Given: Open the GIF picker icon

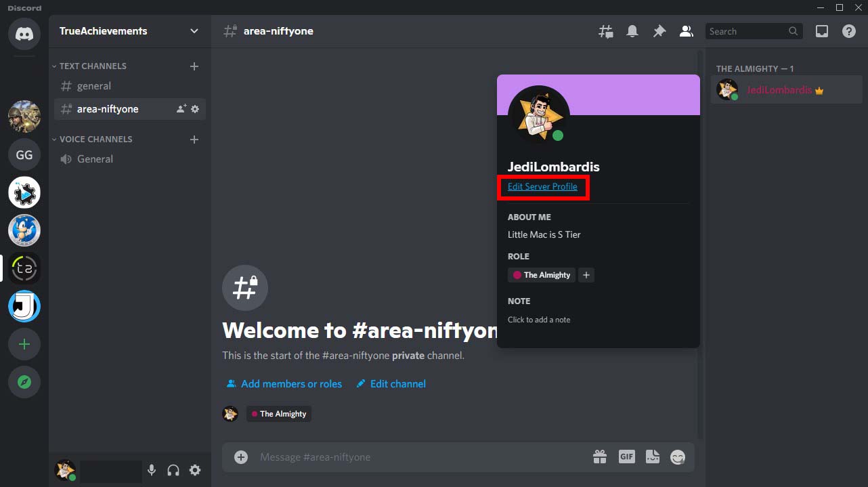Looking at the screenshot, I should tap(626, 457).
